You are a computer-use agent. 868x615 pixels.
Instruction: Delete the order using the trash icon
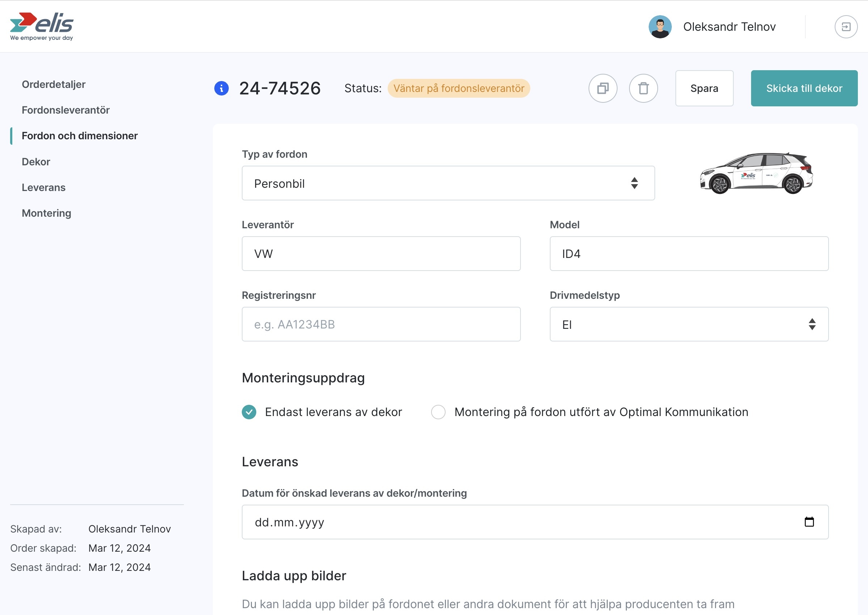(x=643, y=88)
